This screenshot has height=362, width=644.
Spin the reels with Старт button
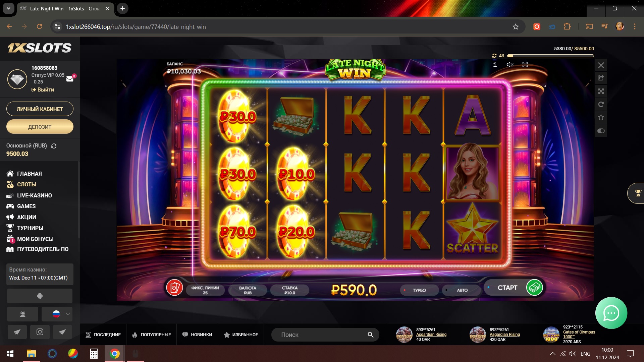click(514, 288)
